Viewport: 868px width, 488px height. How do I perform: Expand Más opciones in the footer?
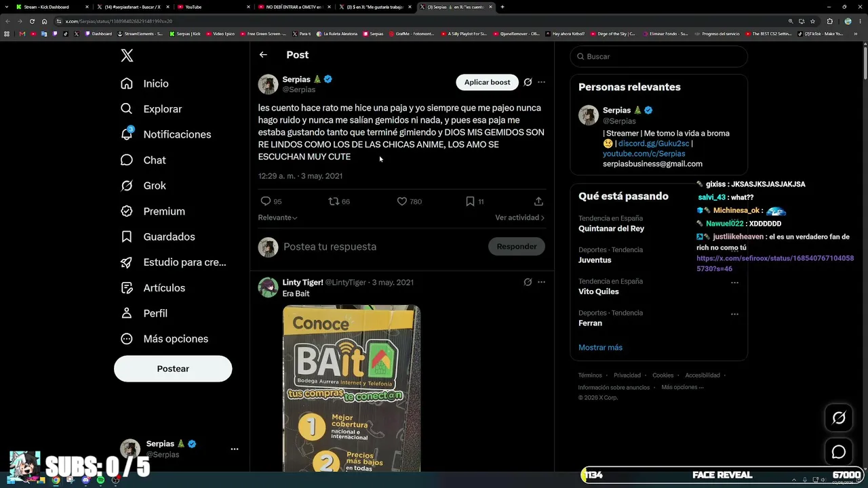coord(682,387)
